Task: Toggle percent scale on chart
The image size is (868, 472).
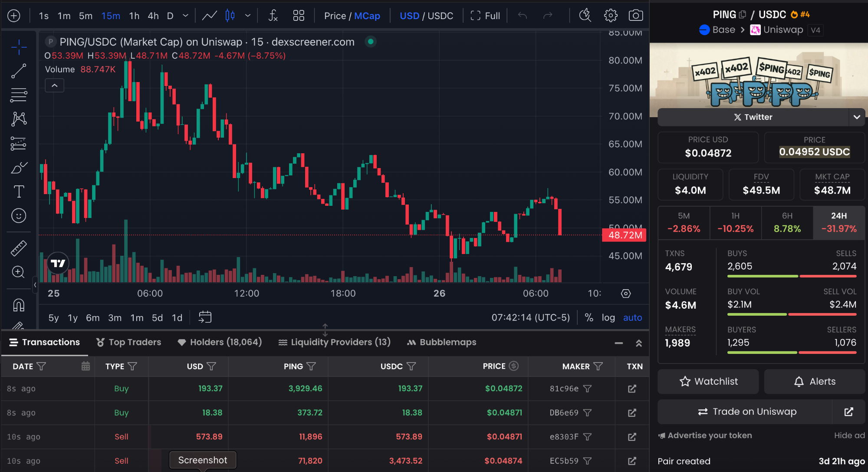Action: [x=589, y=317]
